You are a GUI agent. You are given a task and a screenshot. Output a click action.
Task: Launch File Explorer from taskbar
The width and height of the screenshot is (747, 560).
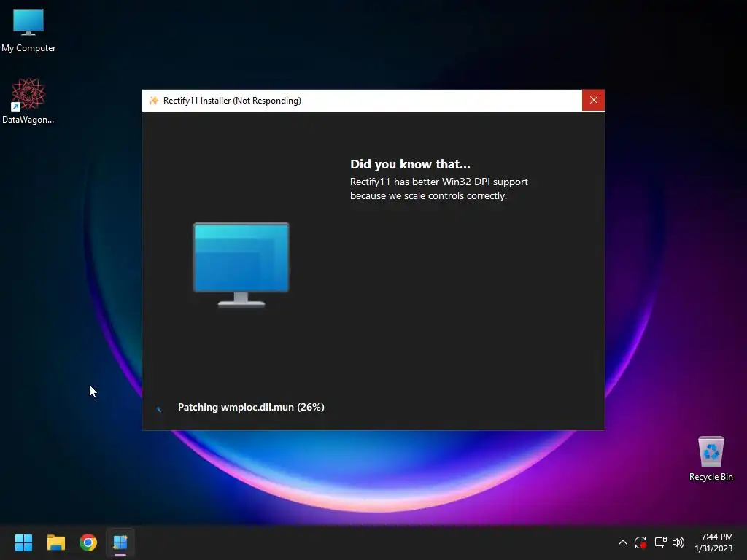tap(55, 542)
